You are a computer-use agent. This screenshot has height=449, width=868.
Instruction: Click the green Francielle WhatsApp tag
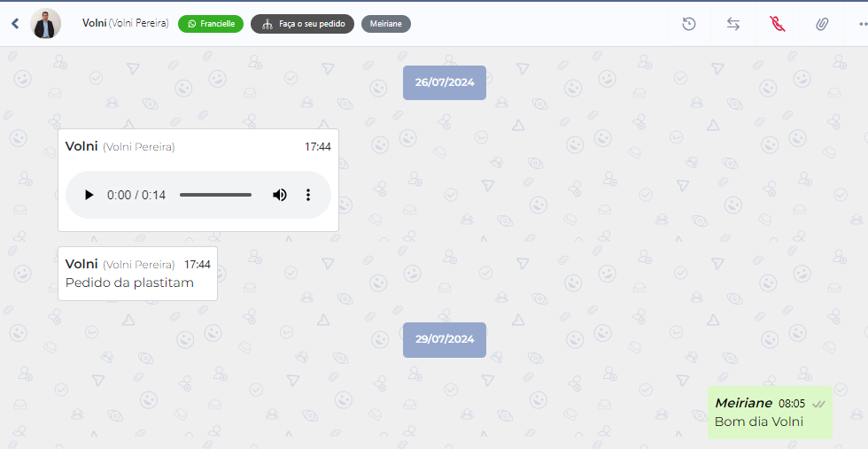[x=211, y=24]
